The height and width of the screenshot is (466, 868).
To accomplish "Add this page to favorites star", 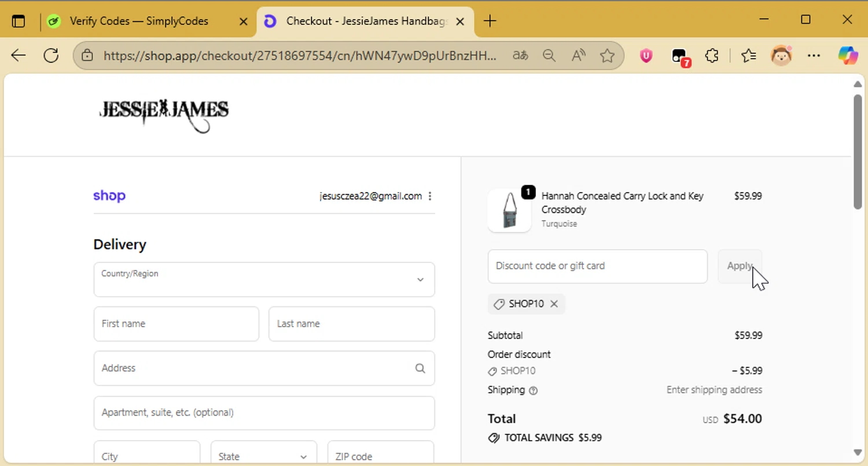I will pyautogui.click(x=607, y=56).
